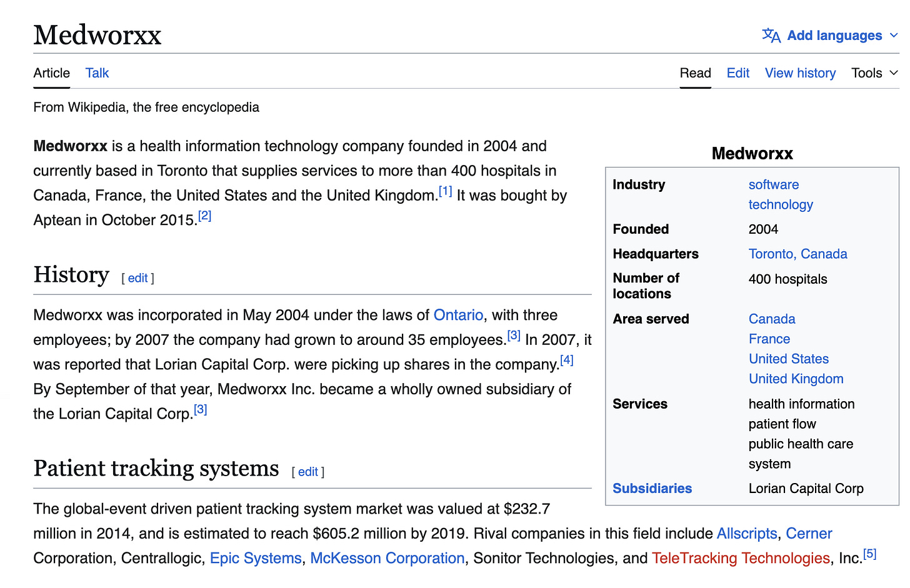Follow the Allscripts link
Image resolution: width=910 pixels, height=588 pixels.
coord(747,534)
